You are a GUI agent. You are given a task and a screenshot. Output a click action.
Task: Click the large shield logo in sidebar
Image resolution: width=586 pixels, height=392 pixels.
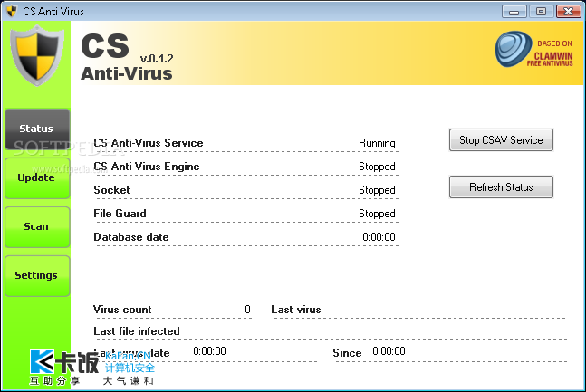click(36, 55)
